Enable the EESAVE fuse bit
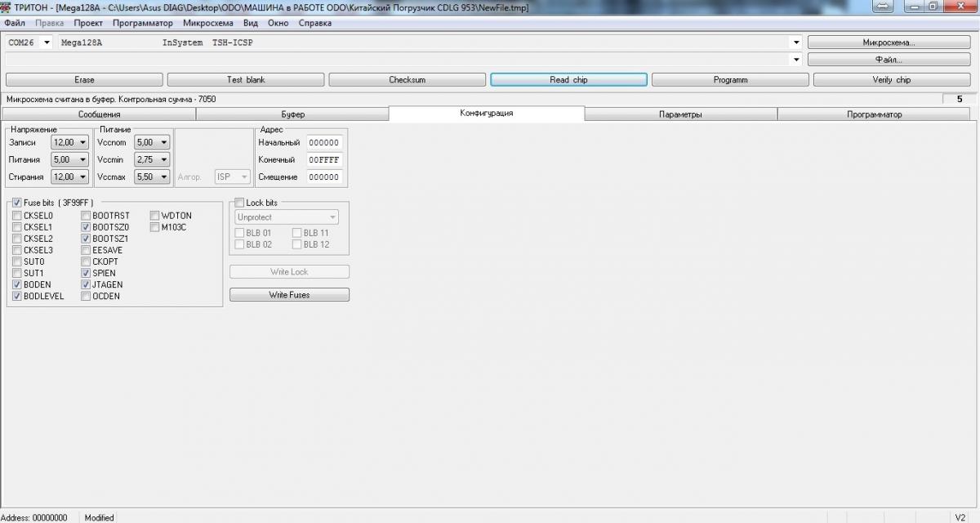 tap(86, 250)
